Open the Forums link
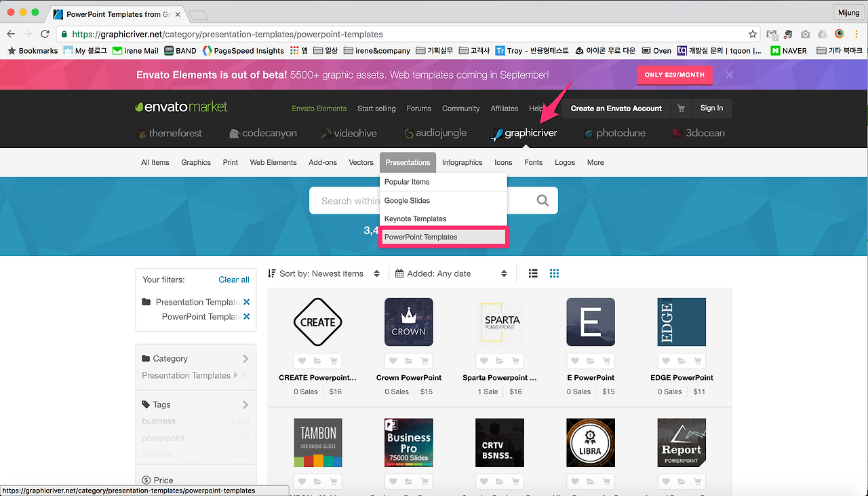 pyautogui.click(x=419, y=109)
